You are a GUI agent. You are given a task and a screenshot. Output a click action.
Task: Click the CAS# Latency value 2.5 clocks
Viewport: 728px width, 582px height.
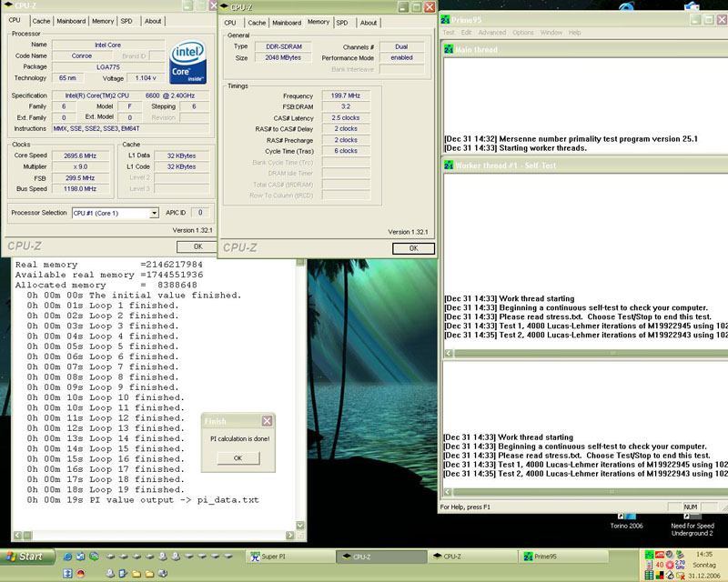[346, 117]
